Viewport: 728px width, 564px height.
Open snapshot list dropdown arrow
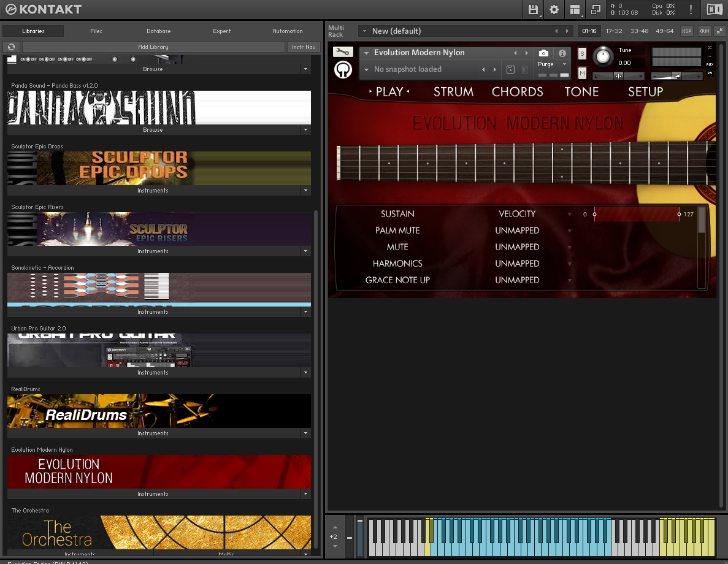point(366,70)
